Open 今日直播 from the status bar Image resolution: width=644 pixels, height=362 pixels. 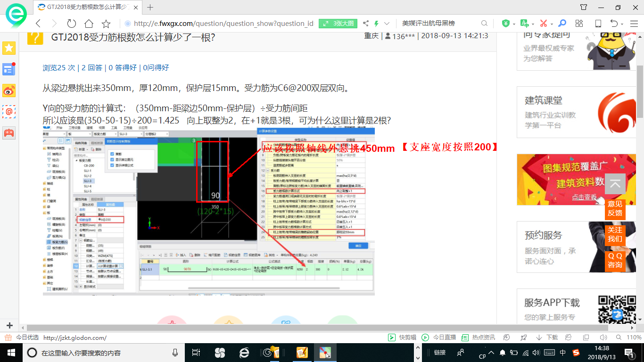point(439,337)
